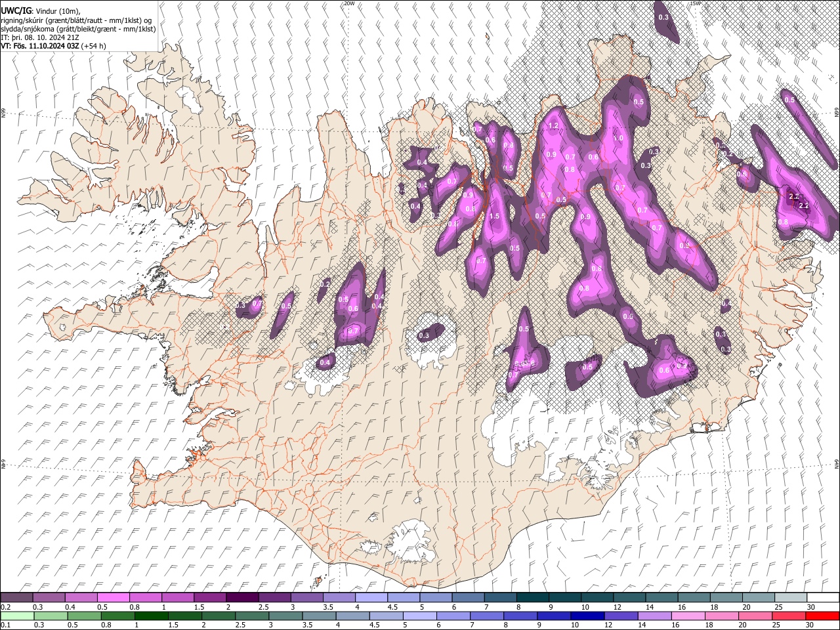Select the lavender 4–4.5 snow scale swatch
The width and height of the screenshot is (840, 630).
(371, 597)
